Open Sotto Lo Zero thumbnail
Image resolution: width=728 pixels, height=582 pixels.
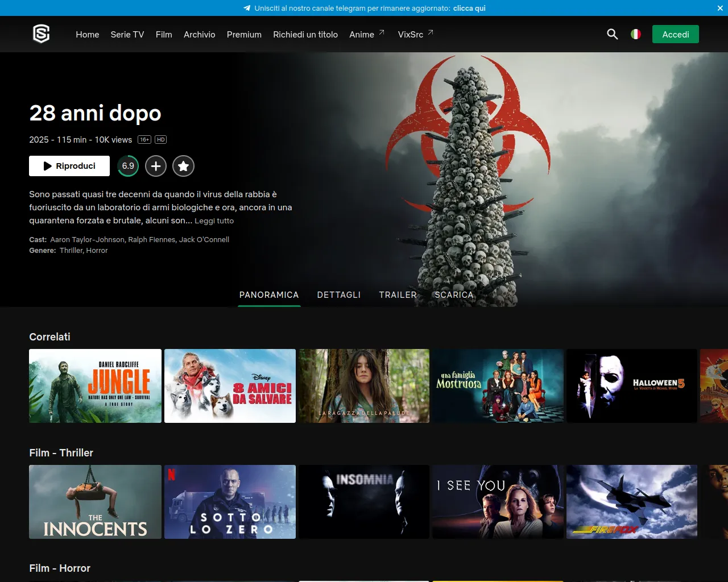[x=230, y=502]
